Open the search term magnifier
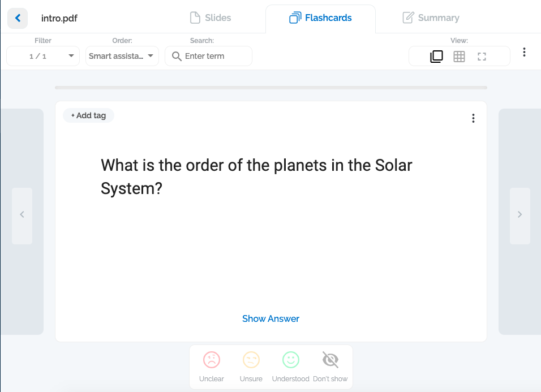The image size is (541, 392). [177, 56]
